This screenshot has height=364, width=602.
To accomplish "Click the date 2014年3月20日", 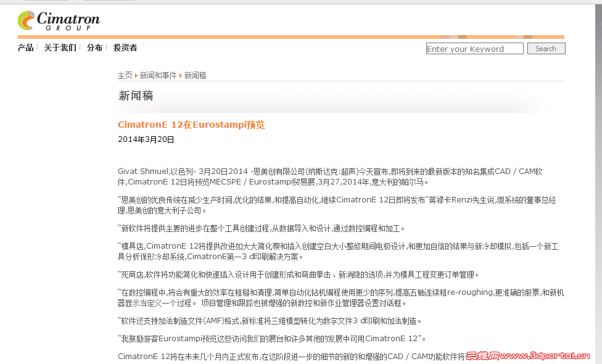I will [x=146, y=139].
